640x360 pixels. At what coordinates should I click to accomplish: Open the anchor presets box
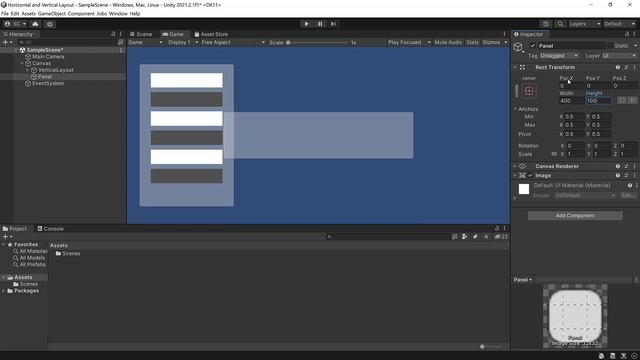tap(529, 91)
